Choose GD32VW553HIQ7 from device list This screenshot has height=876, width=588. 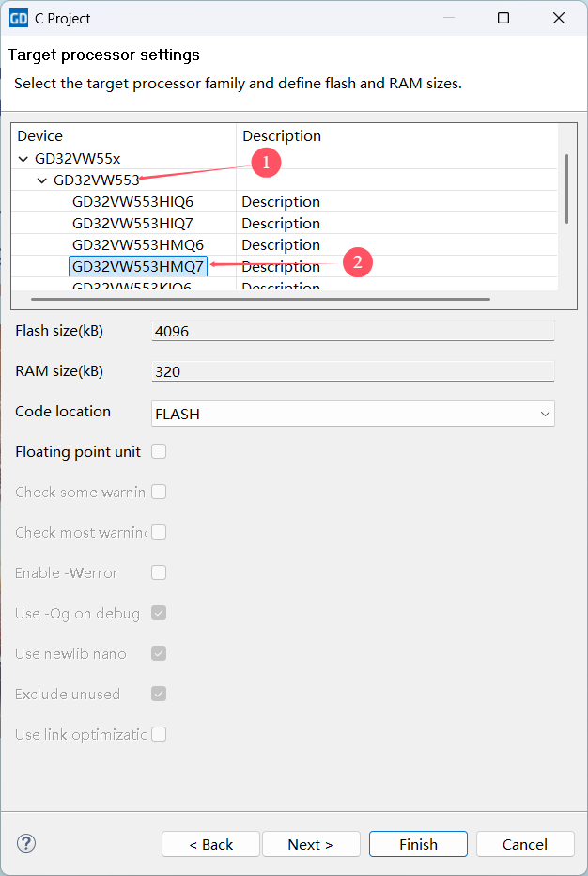tap(132, 224)
